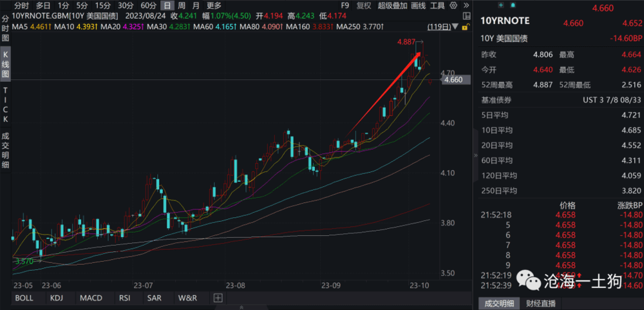Screen dimensions: 644x310
Task: Click the MA160 3.833 label
Action: coord(310,26)
